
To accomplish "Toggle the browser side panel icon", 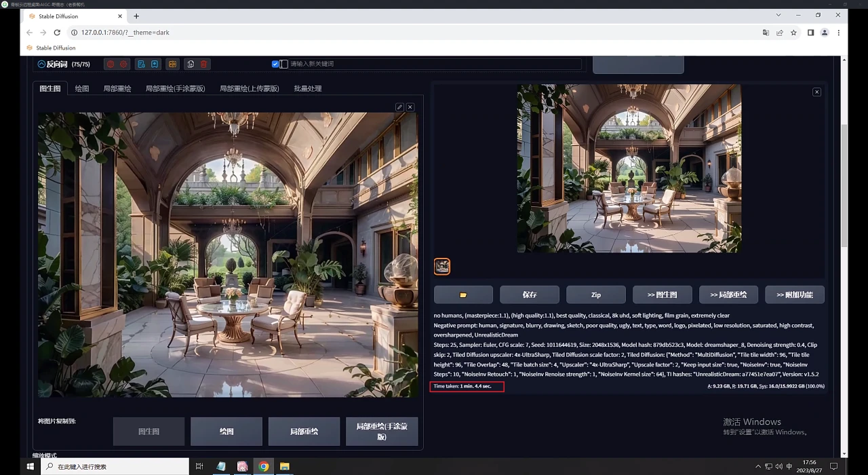I will click(x=810, y=33).
